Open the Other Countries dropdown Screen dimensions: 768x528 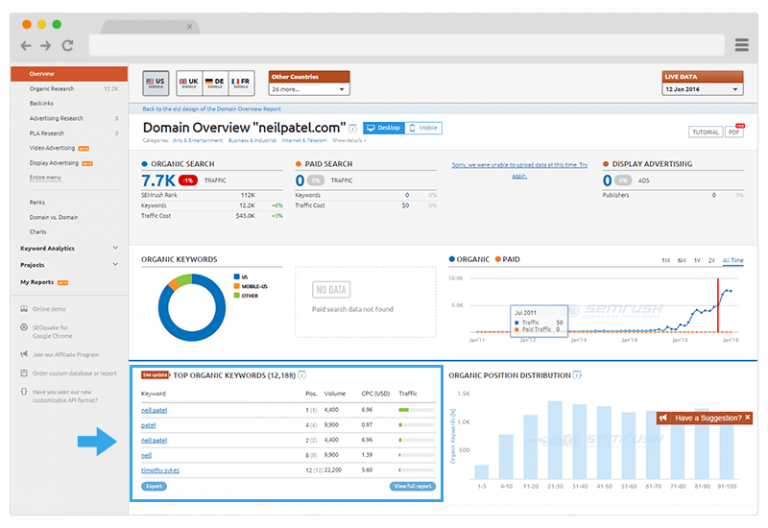309,89
